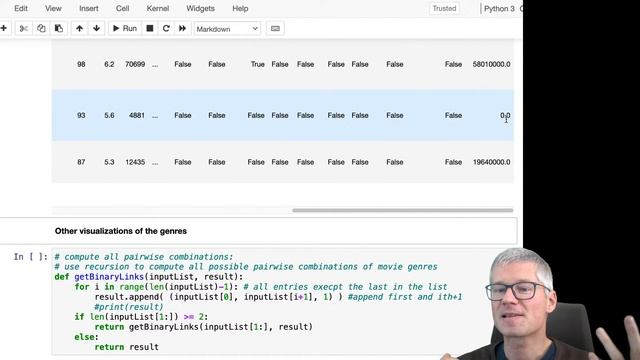Cut selected cells with scissors icon
This screenshot has height=360, width=640.
[x=24, y=28]
